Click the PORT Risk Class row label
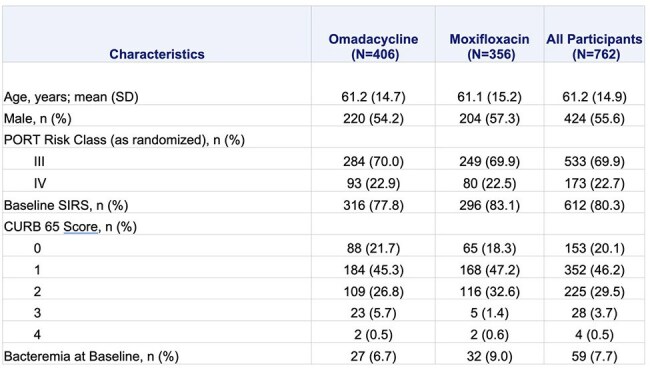 124,140
